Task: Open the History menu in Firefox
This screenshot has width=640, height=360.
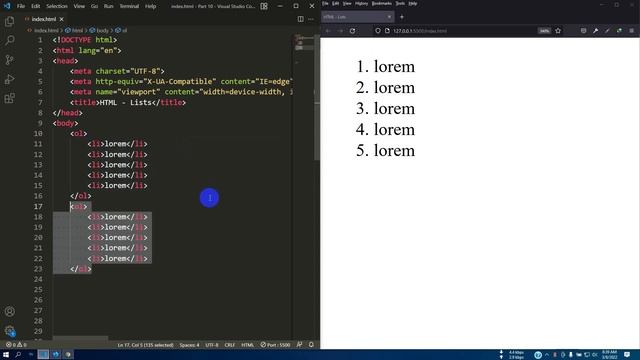Action: tap(361, 3)
